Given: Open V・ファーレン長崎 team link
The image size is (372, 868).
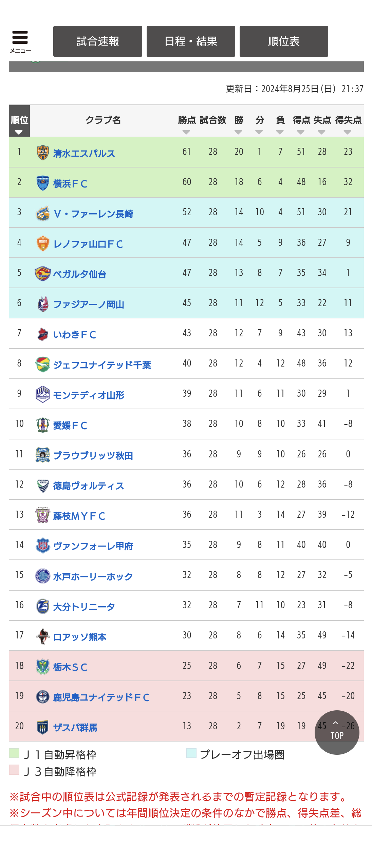Looking at the screenshot, I should 93,214.
